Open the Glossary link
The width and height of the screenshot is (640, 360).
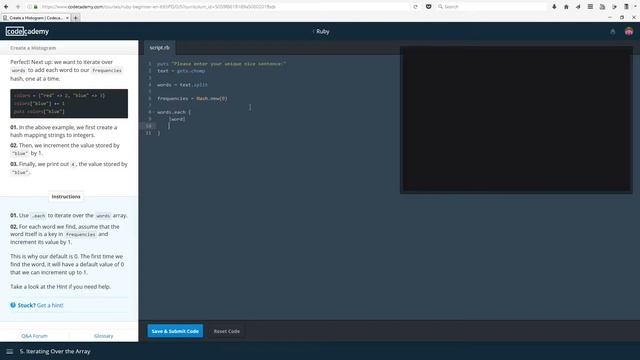pyautogui.click(x=104, y=336)
